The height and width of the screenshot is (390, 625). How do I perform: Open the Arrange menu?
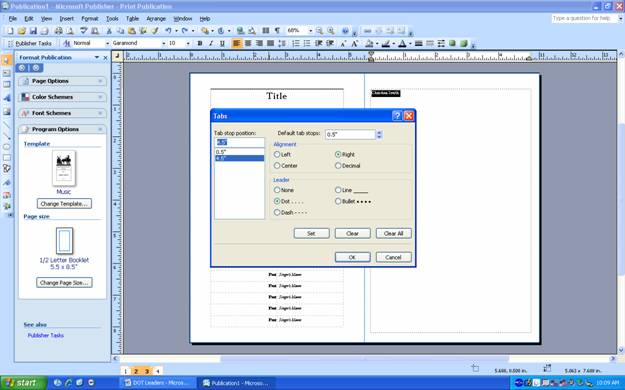pos(156,19)
